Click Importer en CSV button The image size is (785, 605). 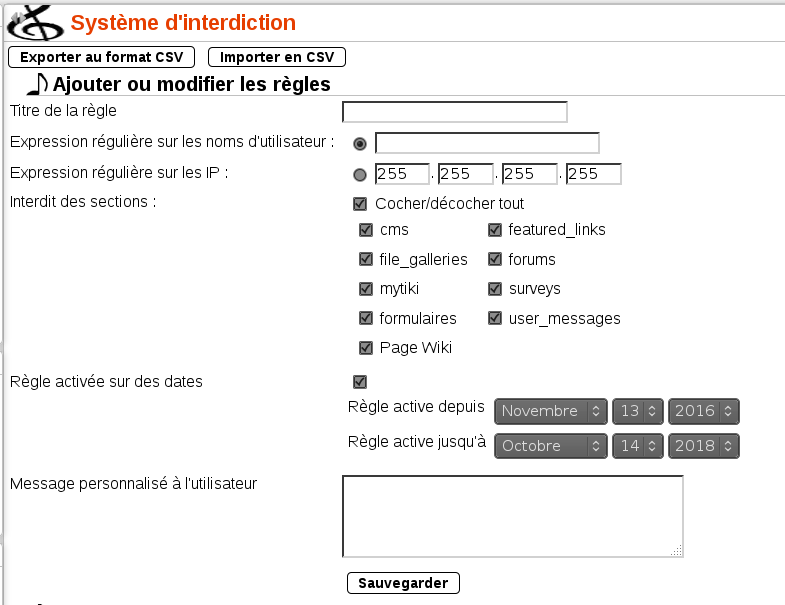click(277, 57)
